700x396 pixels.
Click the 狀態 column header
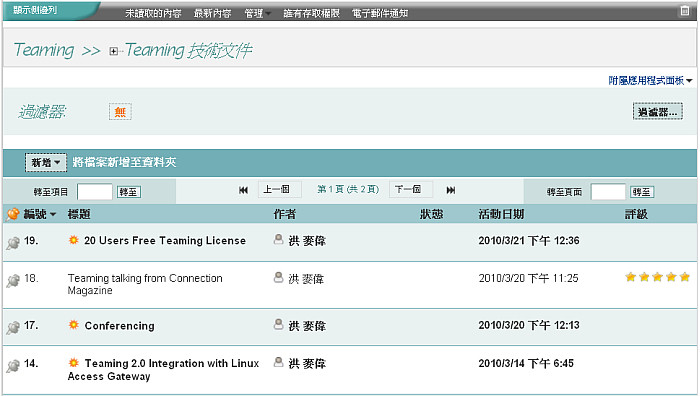tap(431, 214)
